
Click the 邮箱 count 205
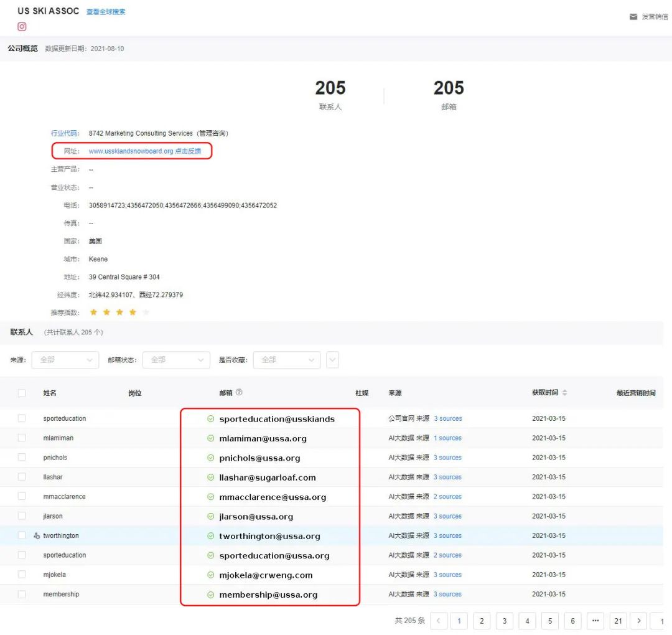(449, 88)
